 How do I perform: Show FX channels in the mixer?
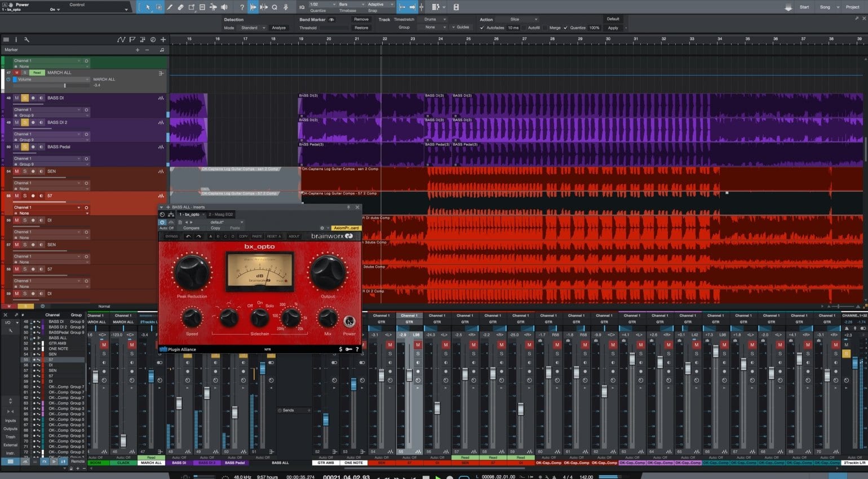tap(45, 462)
